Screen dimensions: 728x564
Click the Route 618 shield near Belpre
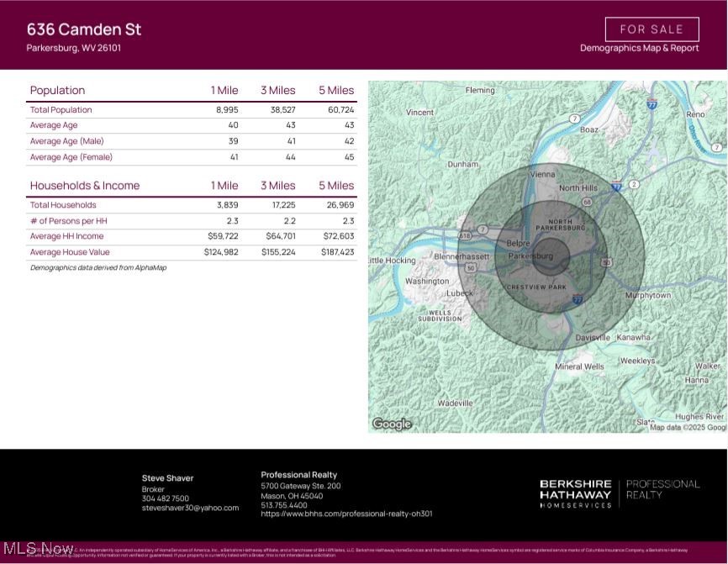tap(465, 235)
